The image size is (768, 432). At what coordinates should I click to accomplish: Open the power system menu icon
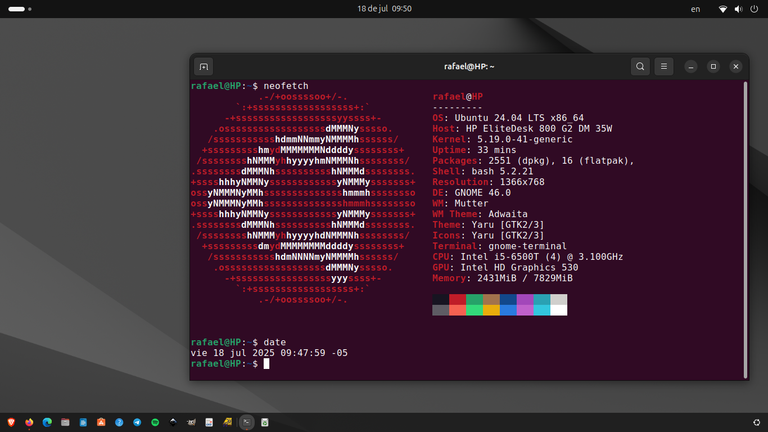[754, 9]
